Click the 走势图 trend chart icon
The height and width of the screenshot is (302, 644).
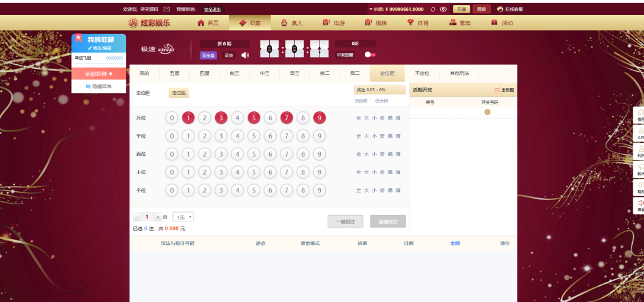point(504,90)
